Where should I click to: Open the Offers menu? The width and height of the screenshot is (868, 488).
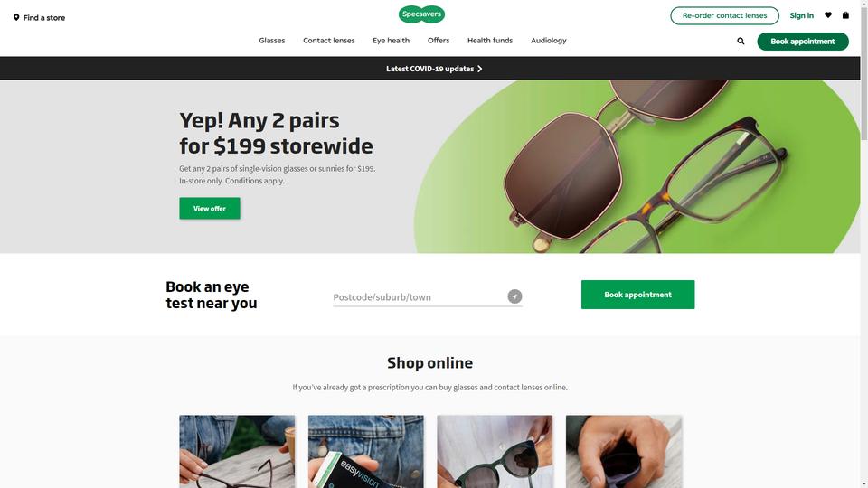(439, 41)
